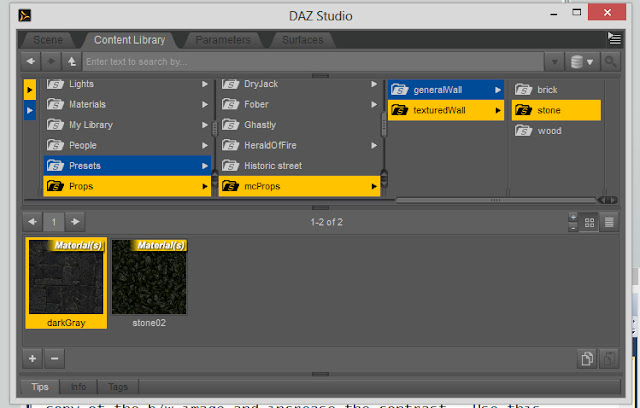Image resolution: width=640 pixels, height=408 pixels.
Task: Open the Surfaces tab
Action: [x=302, y=40]
